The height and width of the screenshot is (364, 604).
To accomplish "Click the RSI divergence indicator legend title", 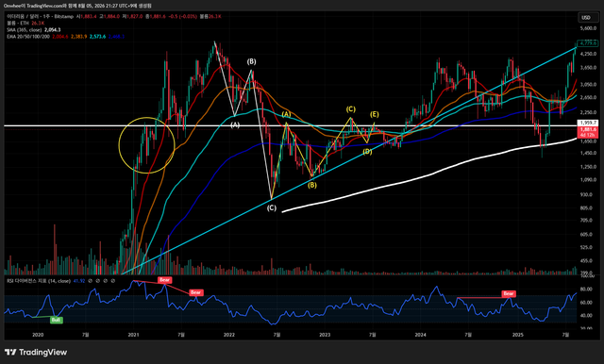I will click(x=39, y=281).
